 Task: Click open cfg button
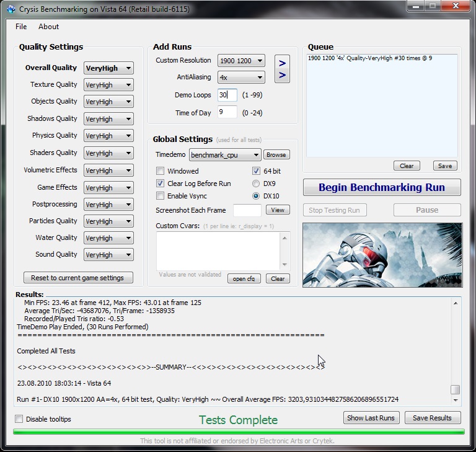(x=244, y=278)
